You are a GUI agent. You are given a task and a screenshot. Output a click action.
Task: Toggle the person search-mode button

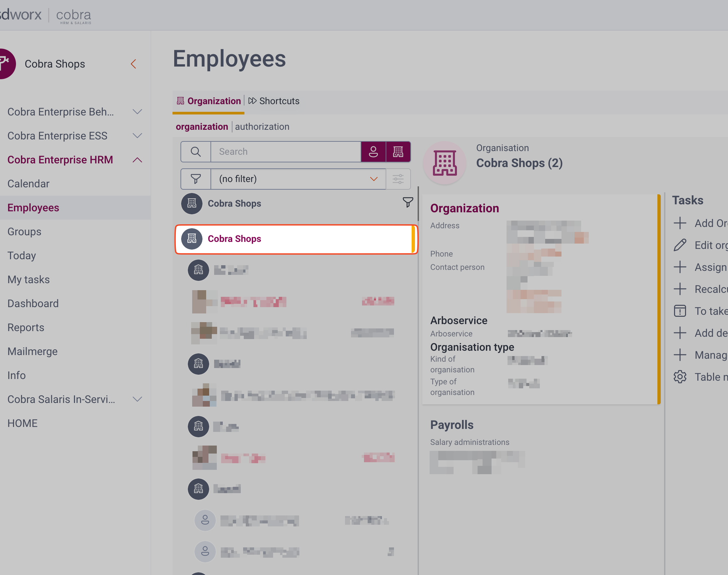point(373,152)
